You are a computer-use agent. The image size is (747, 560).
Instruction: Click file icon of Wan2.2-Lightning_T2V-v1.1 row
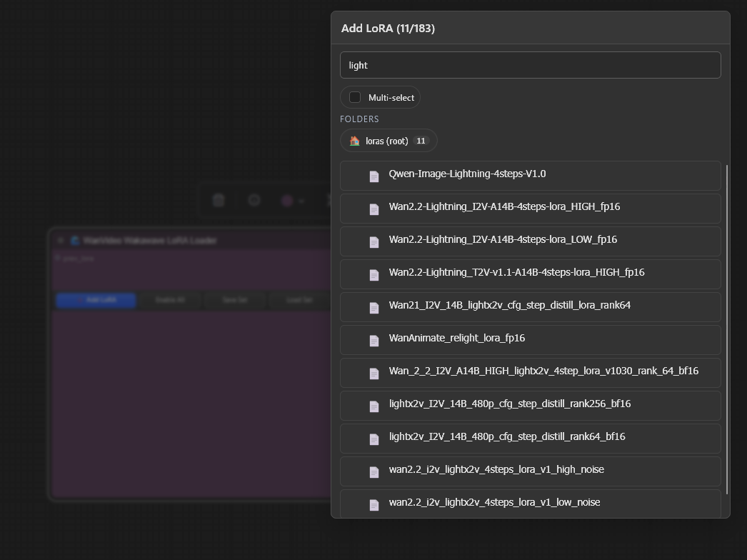pyautogui.click(x=374, y=275)
